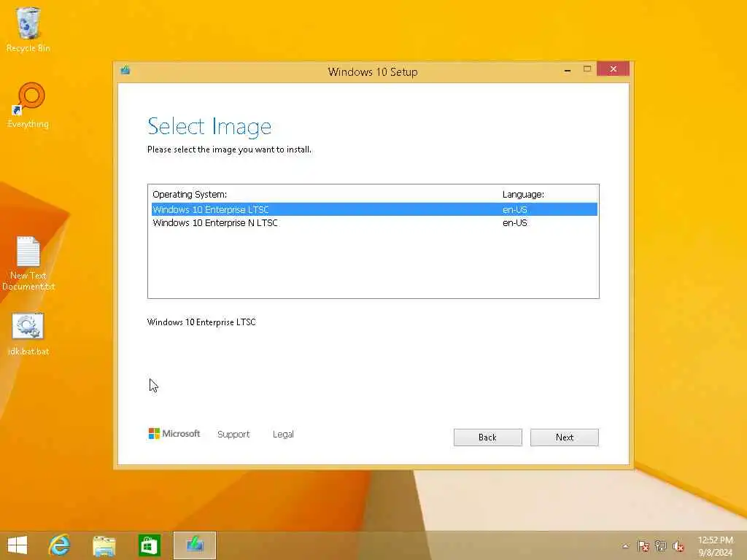Click the Microsoft logo
The image size is (747, 560).
point(174,434)
